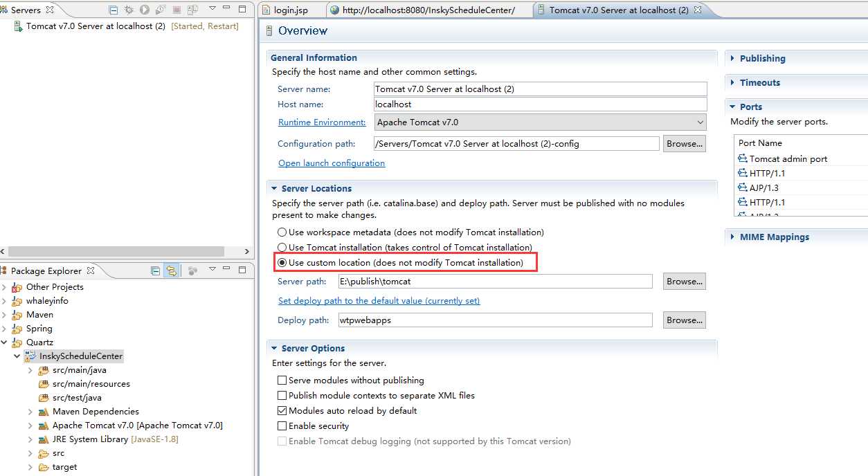
Task: Select Use Tomcat installation radio option
Action: click(x=282, y=248)
